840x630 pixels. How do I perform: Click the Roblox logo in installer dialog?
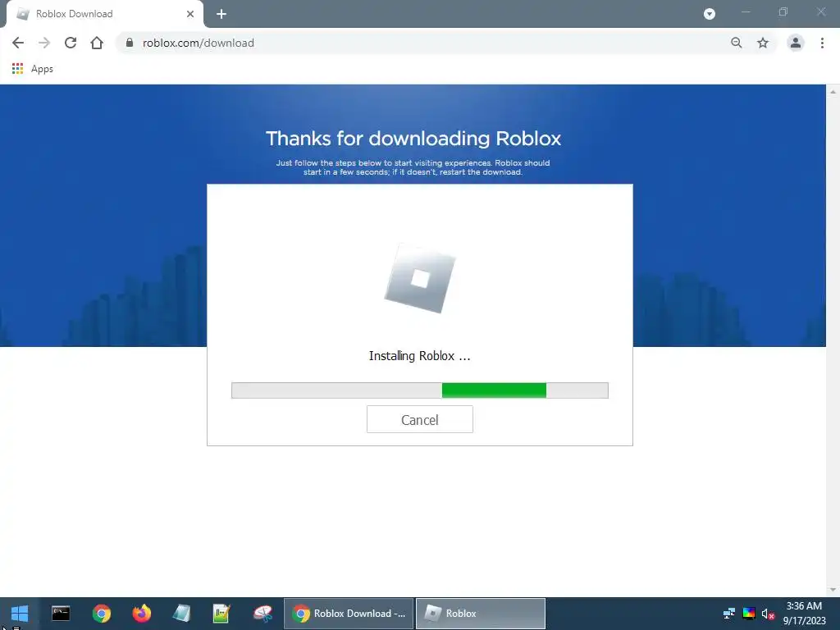(x=420, y=279)
